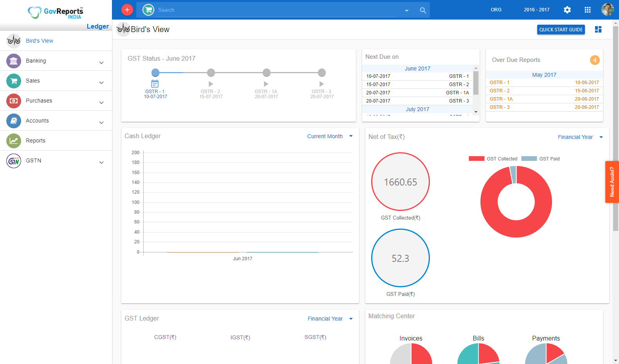Click the dashboard layout icon
The height and width of the screenshot is (364, 619).
(598, 29)
